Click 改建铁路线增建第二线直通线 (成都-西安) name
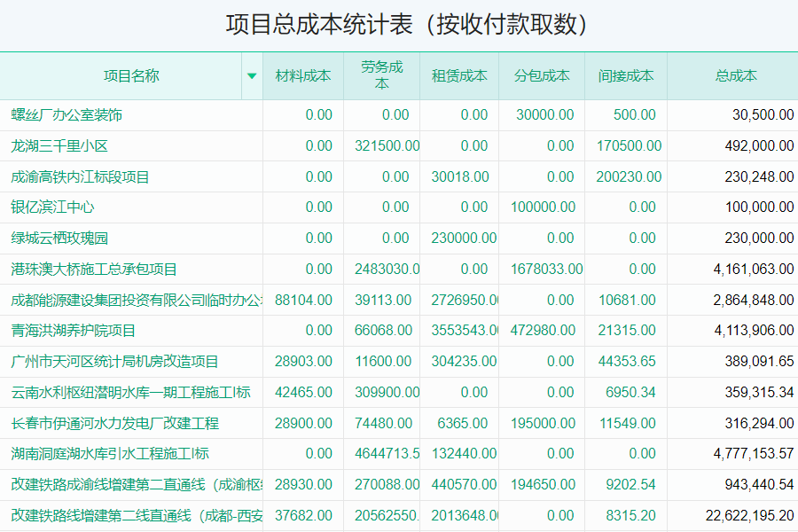This screenshot has width=798, height=532. coord(137,516)
